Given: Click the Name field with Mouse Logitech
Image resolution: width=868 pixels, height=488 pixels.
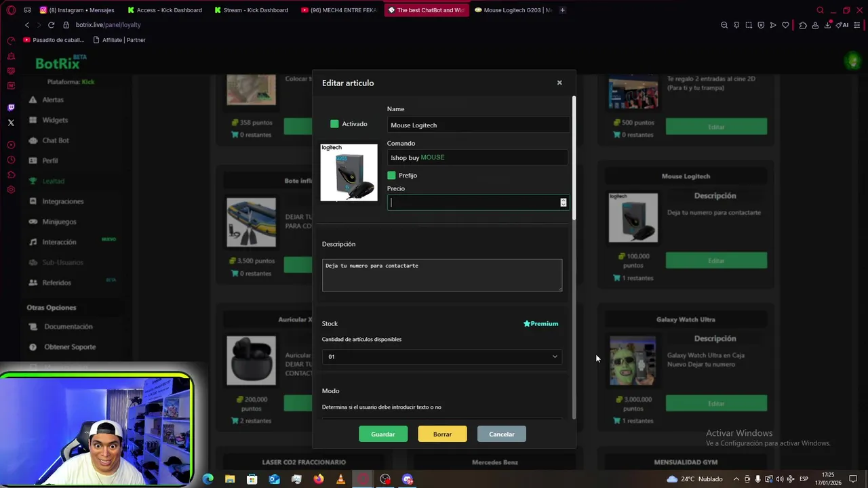Looking at the screenshot, I should [478, 125].
